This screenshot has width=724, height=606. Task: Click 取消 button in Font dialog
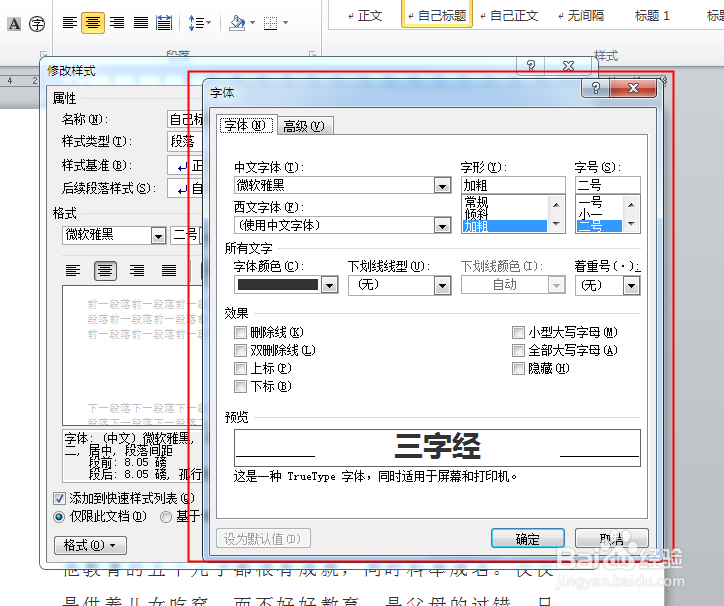[612, 539]
